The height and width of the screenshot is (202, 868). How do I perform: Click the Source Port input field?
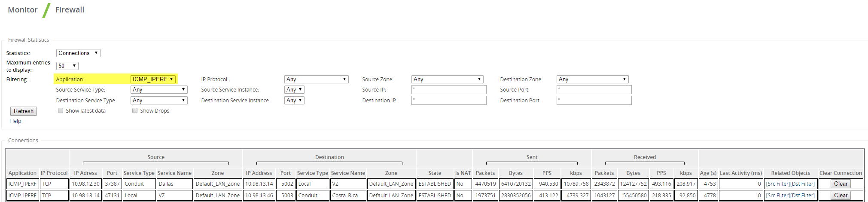pyautogui.click(x=594, y=89)
